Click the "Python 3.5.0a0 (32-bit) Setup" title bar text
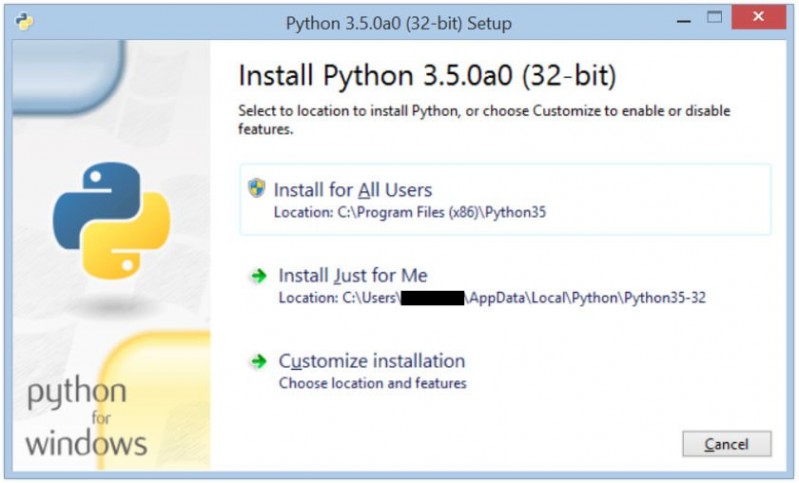Viewport: 799px width, 483px height. (398, 23)
